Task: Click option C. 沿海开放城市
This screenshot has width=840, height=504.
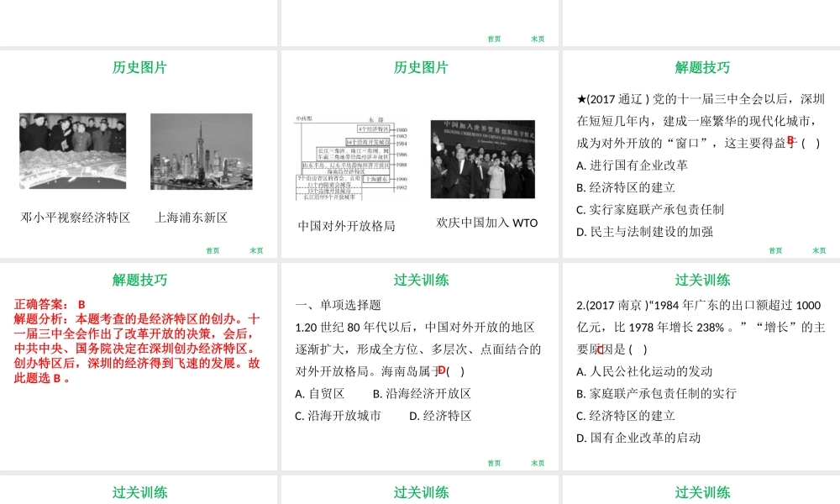Action: [x=338, y=416]
